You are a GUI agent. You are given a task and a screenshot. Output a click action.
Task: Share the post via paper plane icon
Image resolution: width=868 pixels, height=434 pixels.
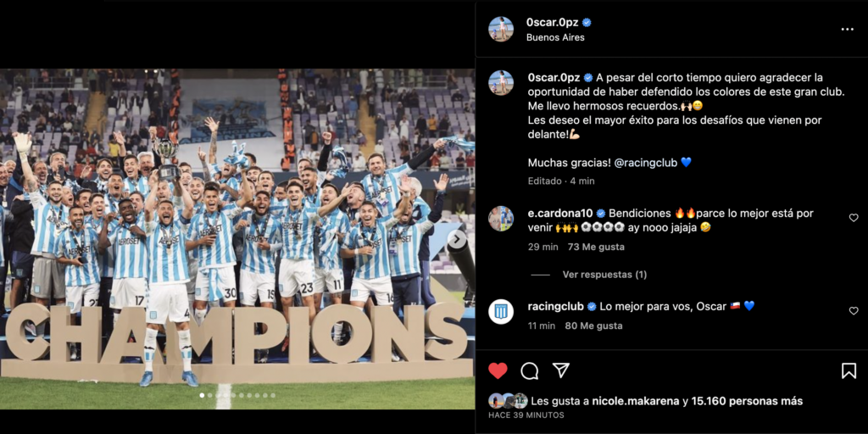click(561, 370)
